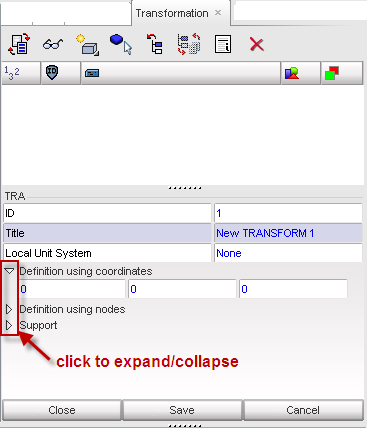
Task: Open the info document icon
Action: [x=223, y=44]
